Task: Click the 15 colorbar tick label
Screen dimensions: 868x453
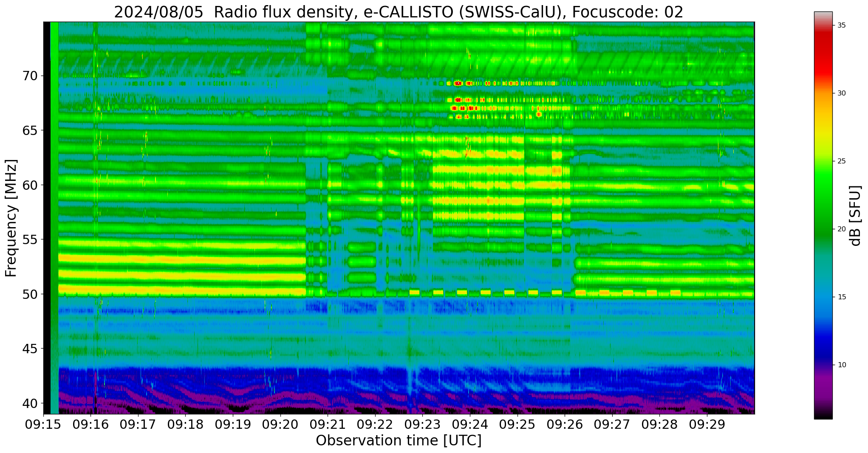Action: (841, 297)
